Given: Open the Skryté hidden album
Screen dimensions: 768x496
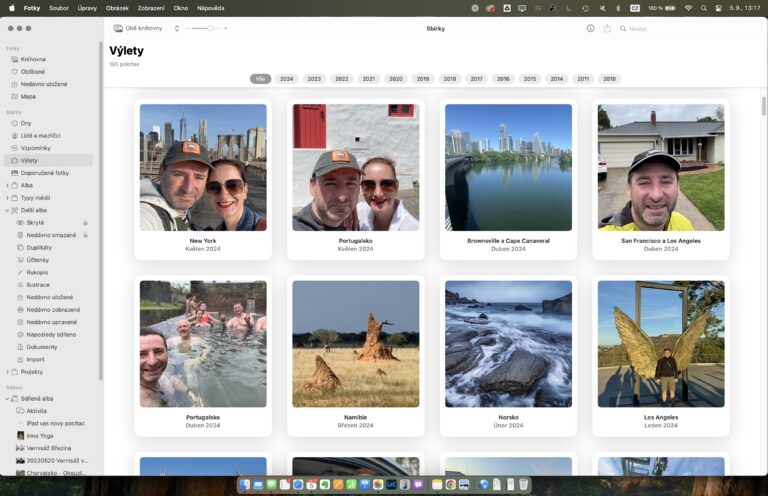Looking at the screenshot, I should tap(35, 223).
